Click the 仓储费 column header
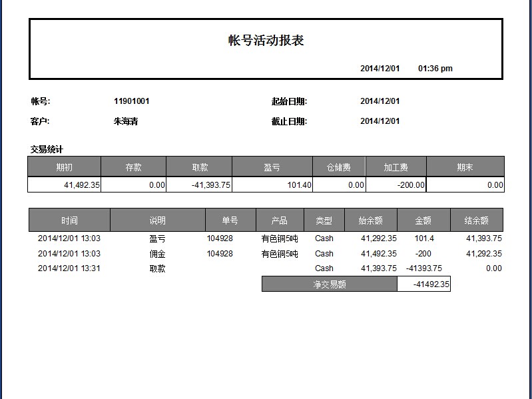The height and width of the screenshot is (399, 532). click(338, 167)
